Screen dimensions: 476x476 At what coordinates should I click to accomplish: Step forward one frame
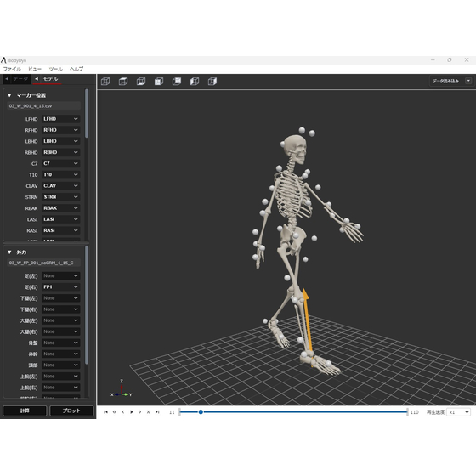(140, 412)
